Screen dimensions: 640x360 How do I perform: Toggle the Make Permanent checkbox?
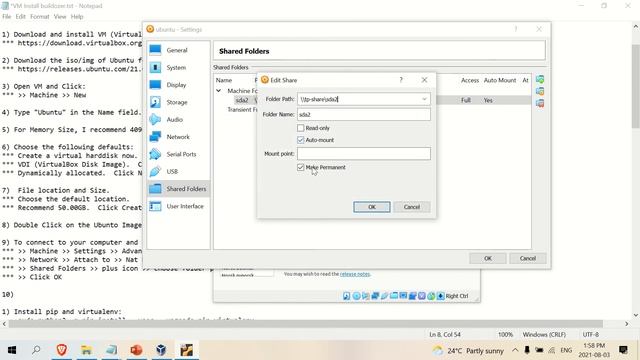[x=301, y=167]
